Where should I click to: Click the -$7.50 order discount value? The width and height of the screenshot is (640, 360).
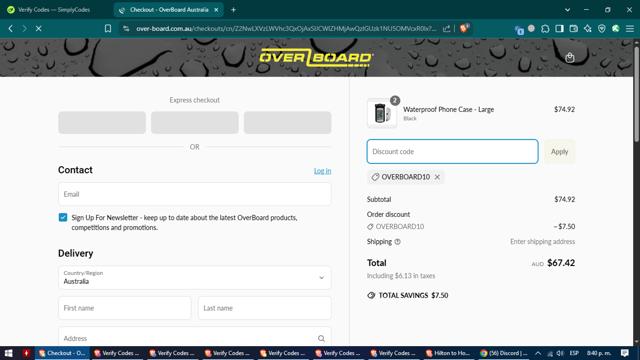(564, 227)
